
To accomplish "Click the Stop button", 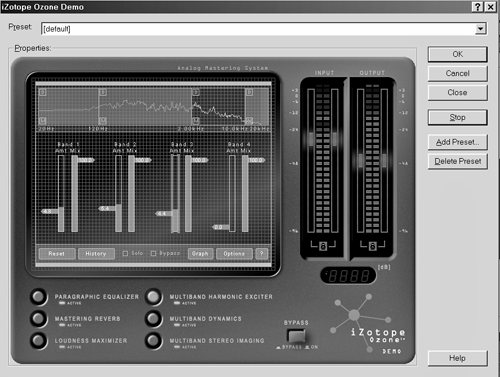I will tap(458, 117).
